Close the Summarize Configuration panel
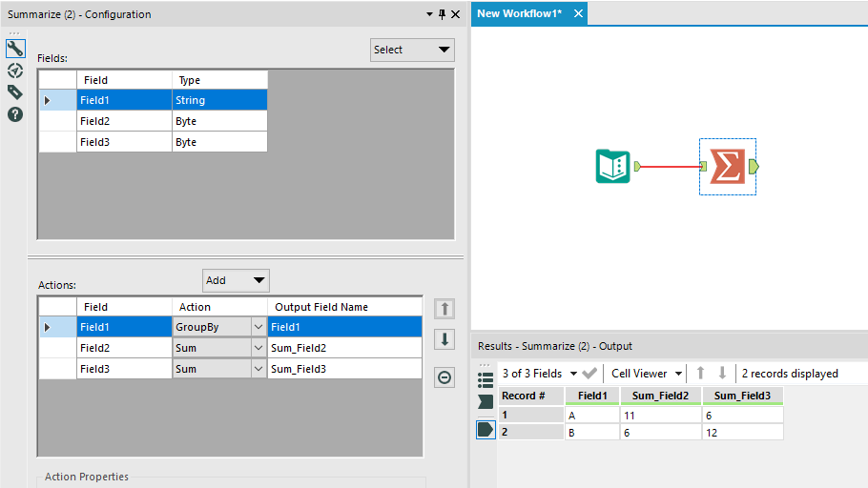Image resolution: width=868 pixels, height=488 pixels. pyautogui.click(x=455, y=14)
